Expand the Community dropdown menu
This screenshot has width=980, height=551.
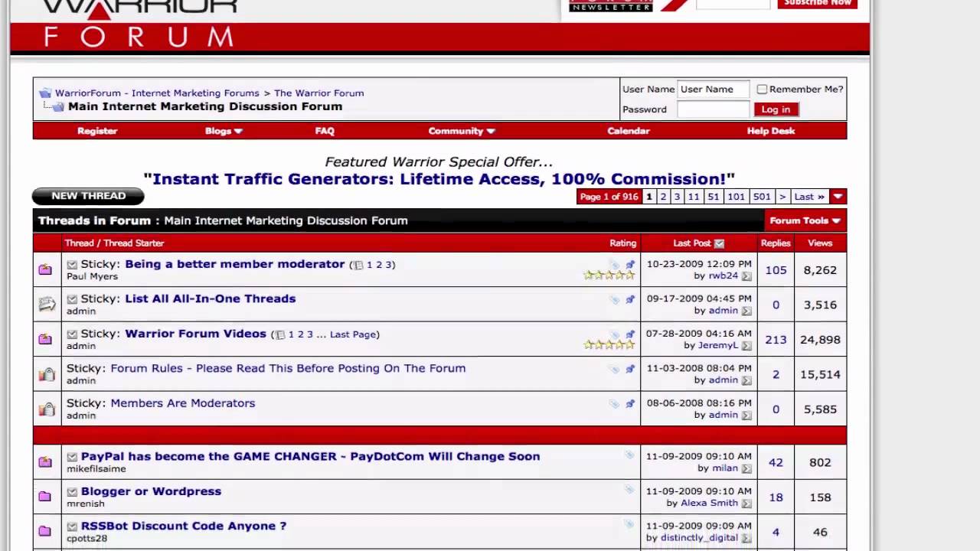462,131
